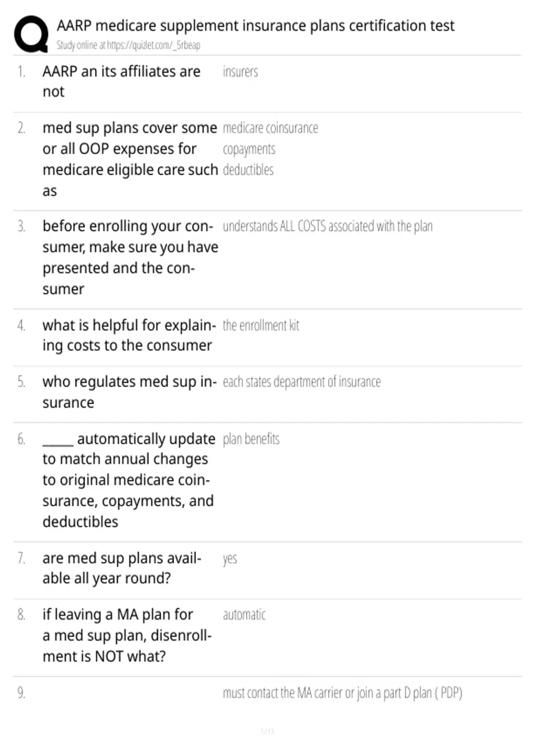Click the 'understands ALL COSTS associated with the plan' answer

328,226
